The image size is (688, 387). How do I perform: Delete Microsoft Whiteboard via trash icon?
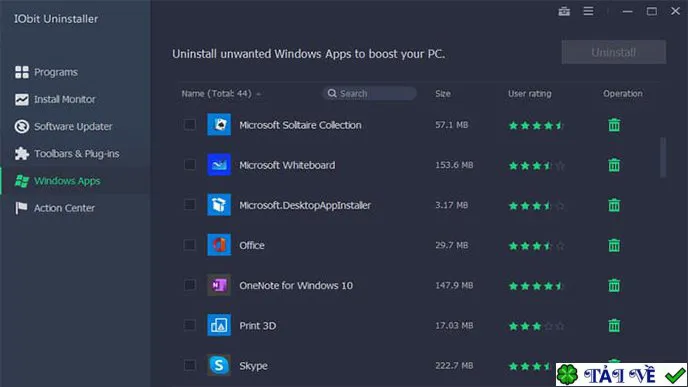click(614, 165)
